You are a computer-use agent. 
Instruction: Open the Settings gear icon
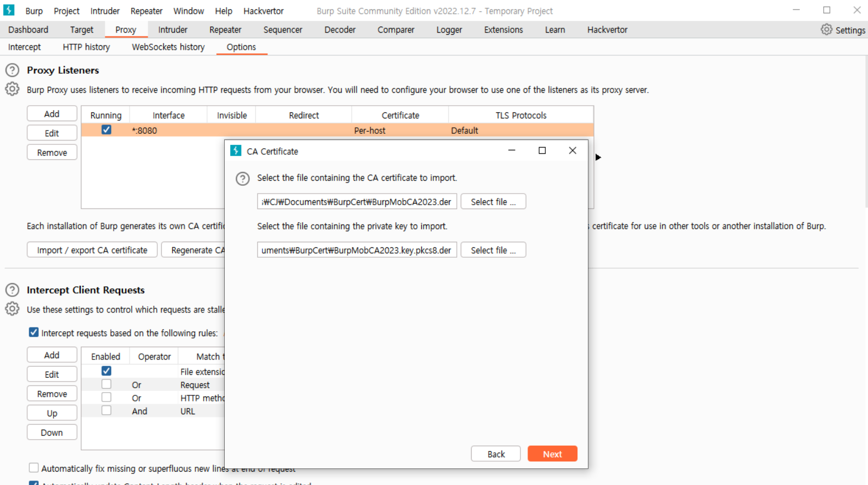pos(826,29)
